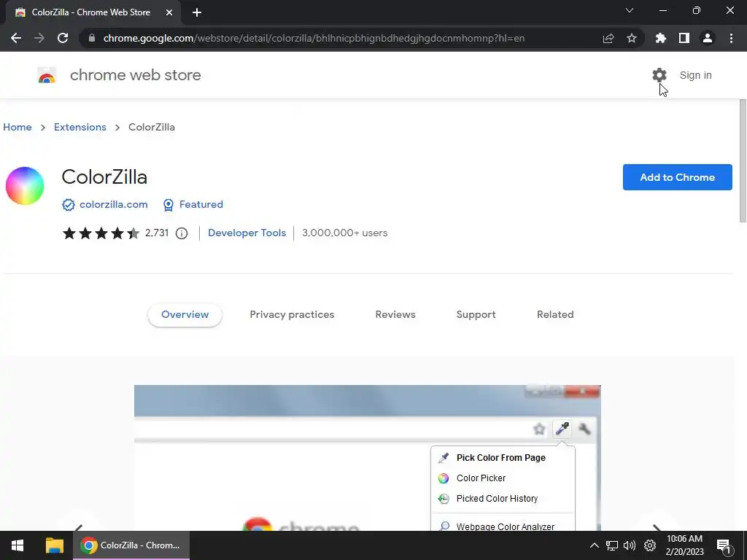Click Pick Color From Page text
Screen dimensions: 747x560
click(x=500, y=458)
